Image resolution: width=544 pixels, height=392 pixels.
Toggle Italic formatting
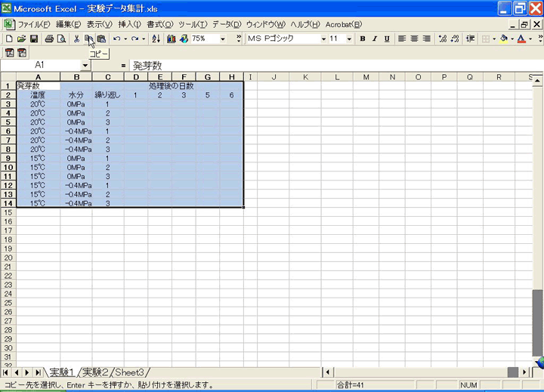coord(375,39)
